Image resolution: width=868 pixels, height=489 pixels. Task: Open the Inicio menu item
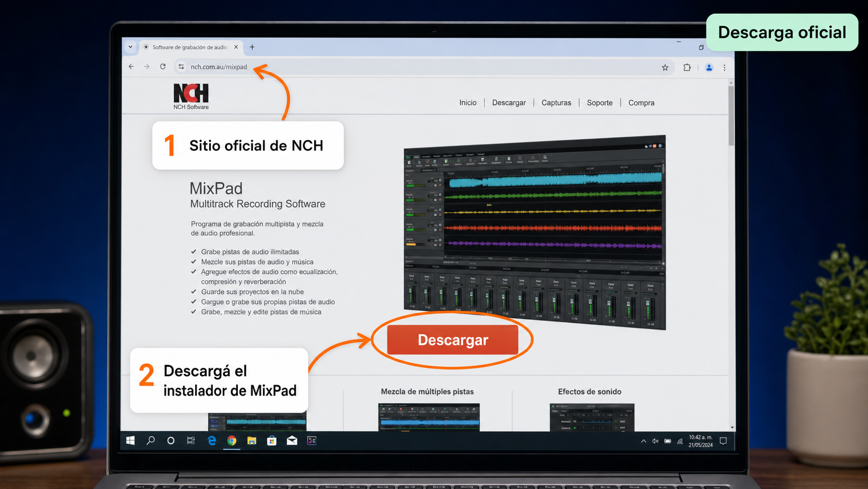[x=468, y=103]
